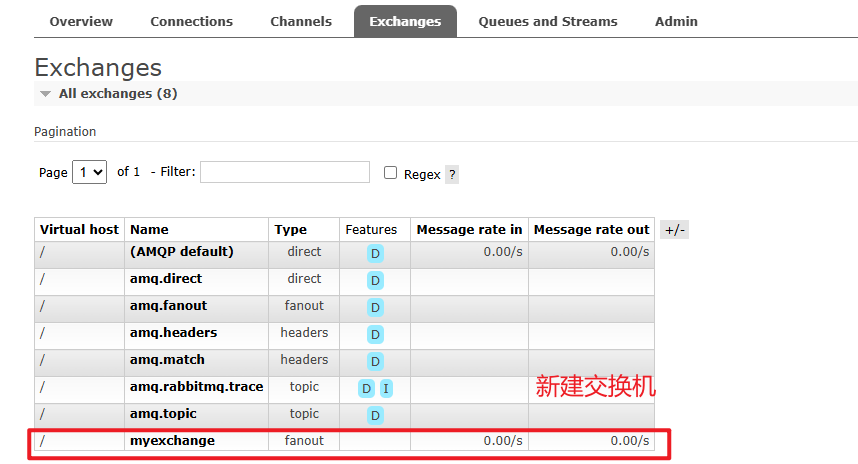Click the D durable badge for amq.headers

click(375, 334)
